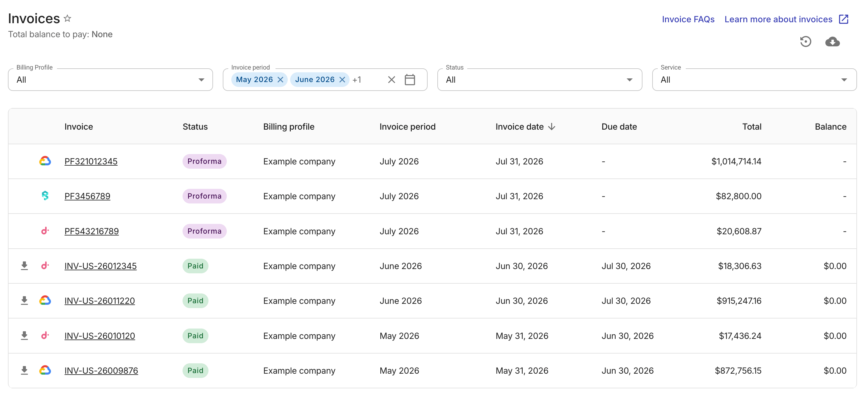Click the refresh history icon
Image resolution: width=868 pixels, height=399 pixels.
[805, 41]
